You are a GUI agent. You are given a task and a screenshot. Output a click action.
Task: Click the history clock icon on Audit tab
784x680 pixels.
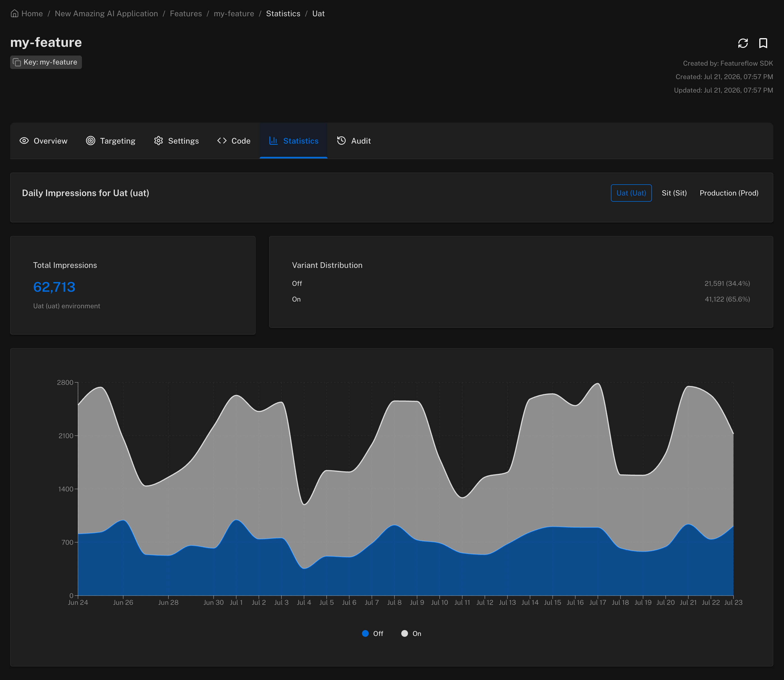click(x=341, y=141)
